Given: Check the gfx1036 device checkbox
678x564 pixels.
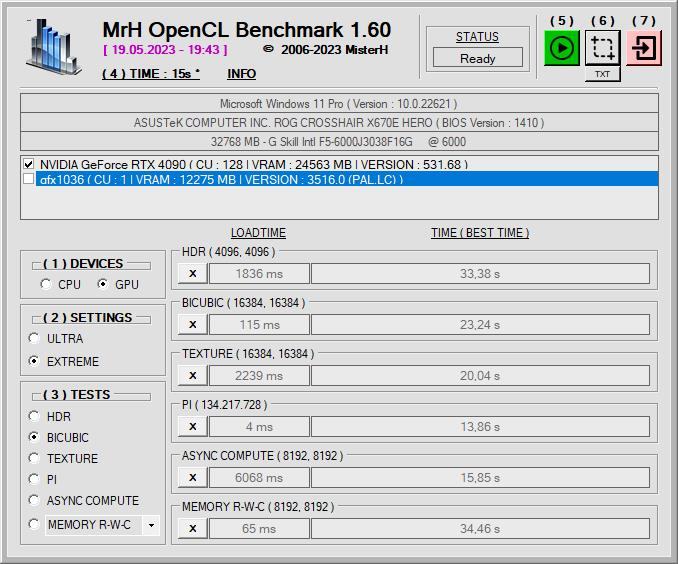Looking at the screenshot, I should (x=29, y=179).
